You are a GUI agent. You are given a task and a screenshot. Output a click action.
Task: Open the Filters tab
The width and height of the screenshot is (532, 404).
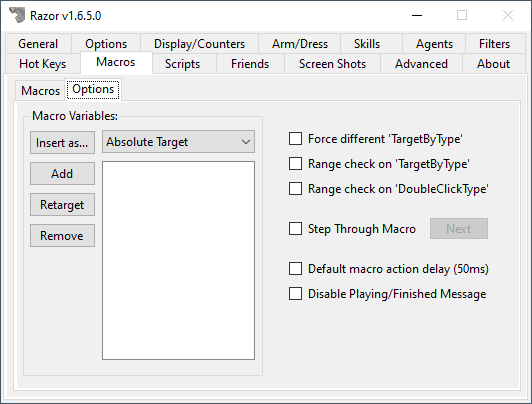[494, 44]
